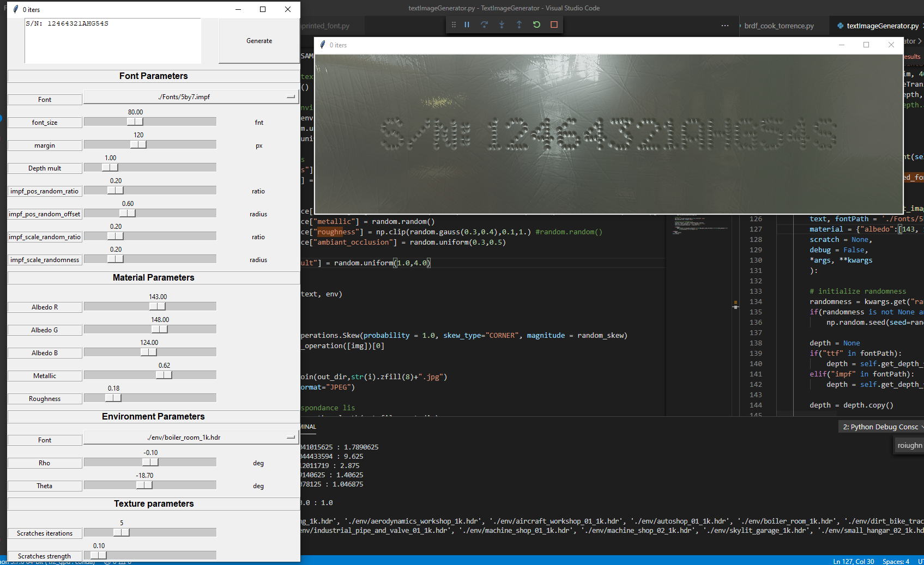Select the TERMINAL panel tab
The image size is (924, 565).
tap(308, 427)
